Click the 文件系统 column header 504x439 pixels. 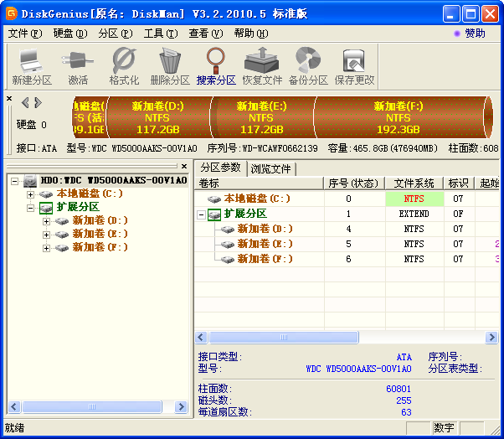(x=414, y=183)
